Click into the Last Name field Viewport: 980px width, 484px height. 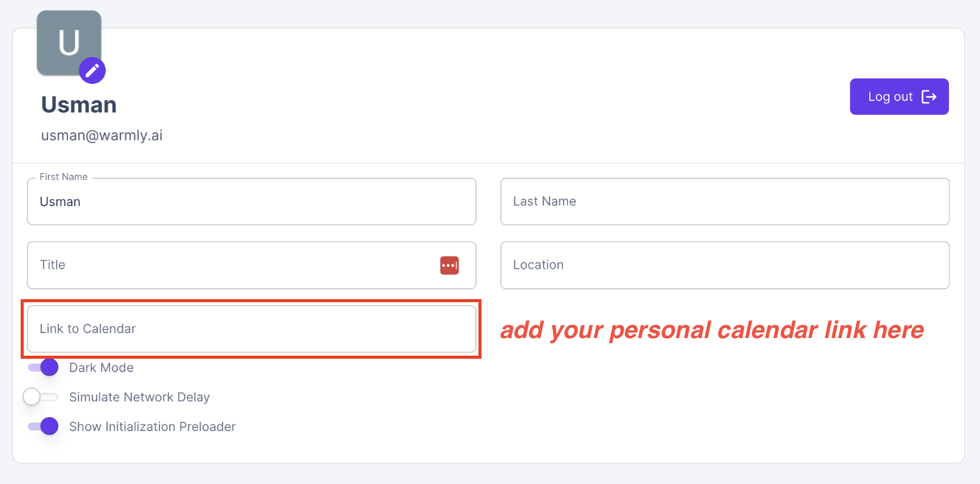coord(725,202)
